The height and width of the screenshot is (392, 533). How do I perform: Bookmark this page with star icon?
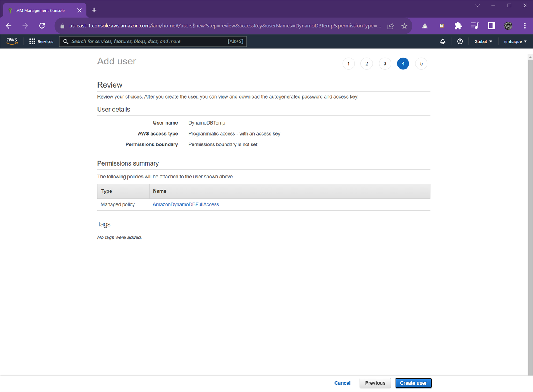coord(404,26)
